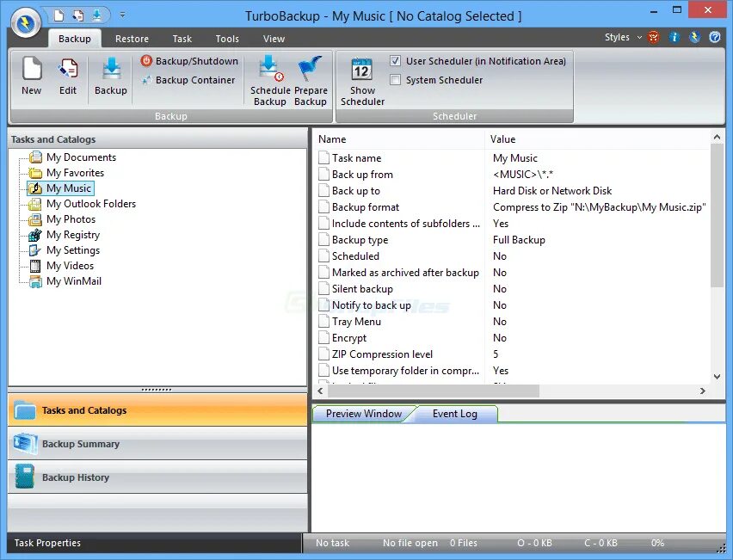Open Backup Summary navigation pane
Screen dimensions: 733x560
point(157,444)
